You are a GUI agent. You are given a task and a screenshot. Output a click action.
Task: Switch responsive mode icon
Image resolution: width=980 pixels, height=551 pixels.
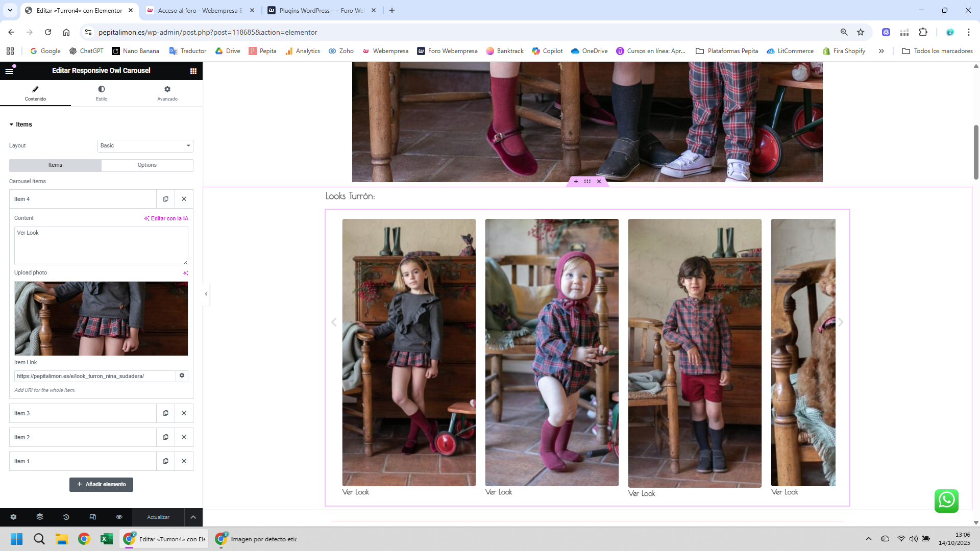pyautogui.click(x=92, y=517)
